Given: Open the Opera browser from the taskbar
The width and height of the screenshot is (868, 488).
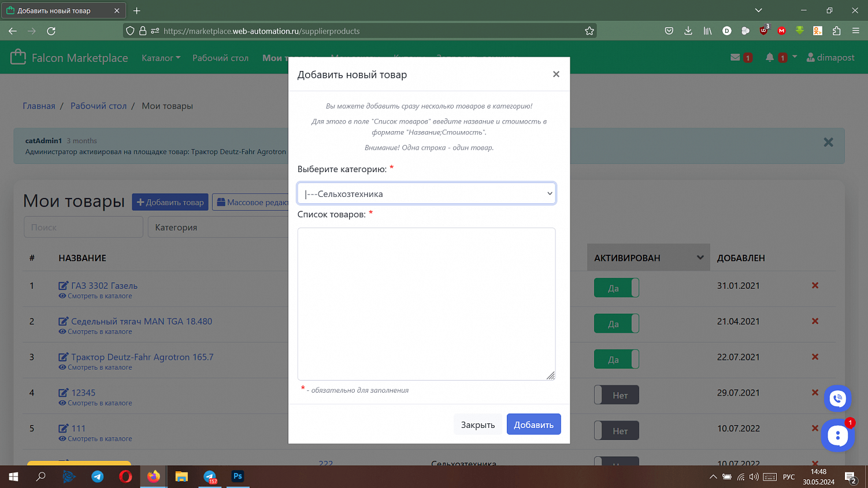Looking at the screenshot, I should pyautogui.click(x=125, y=476).
